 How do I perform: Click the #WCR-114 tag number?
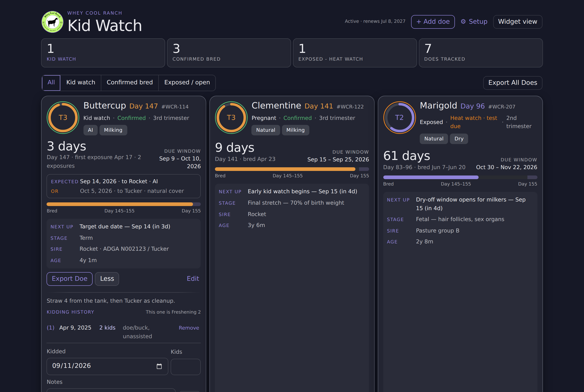click(175, 107)
